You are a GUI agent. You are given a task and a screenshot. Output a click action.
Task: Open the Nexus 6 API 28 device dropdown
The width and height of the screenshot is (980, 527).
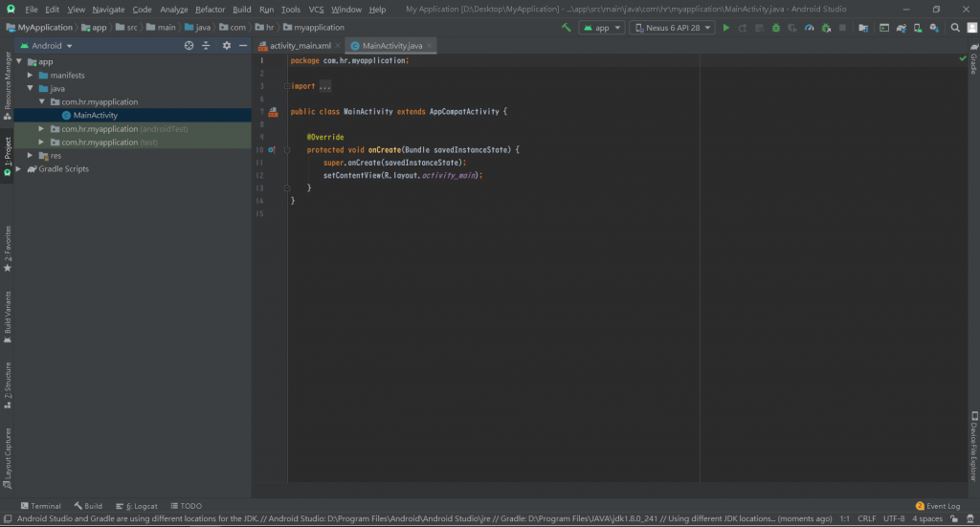(x=672, y=28)
